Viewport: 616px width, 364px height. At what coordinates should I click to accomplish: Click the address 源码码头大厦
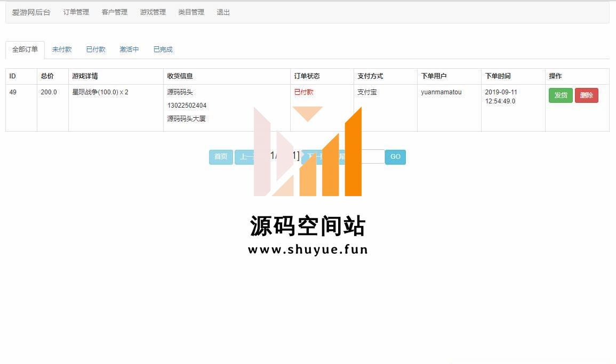point(186,119)
